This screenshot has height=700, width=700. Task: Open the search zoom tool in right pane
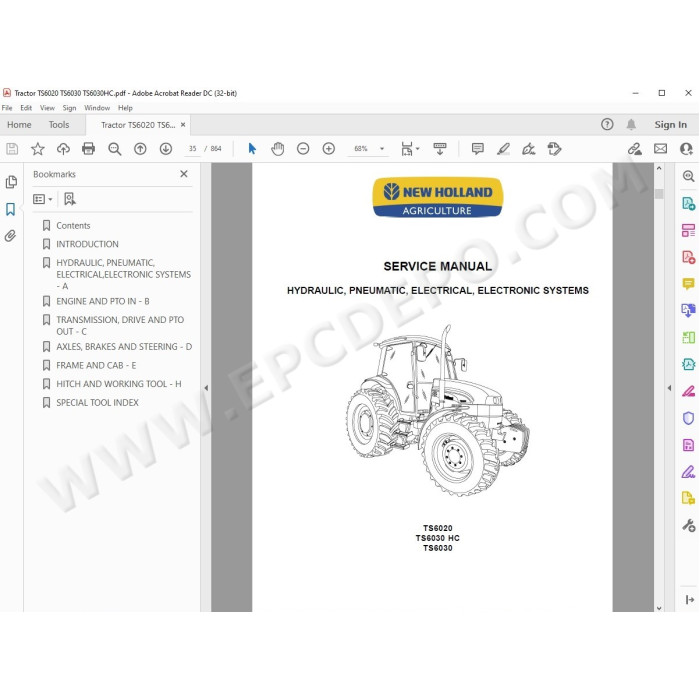pos(688,176)
